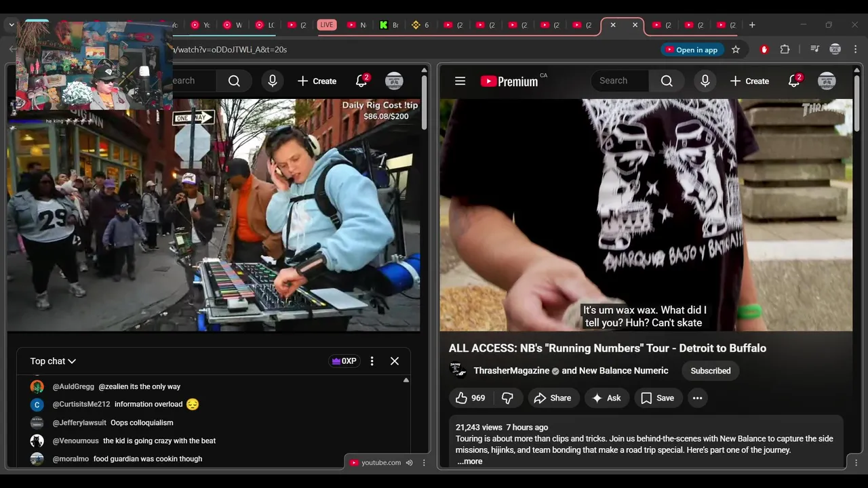Click the youtube.com media pill
Viewport: 868px width, 488px height.
374,463
